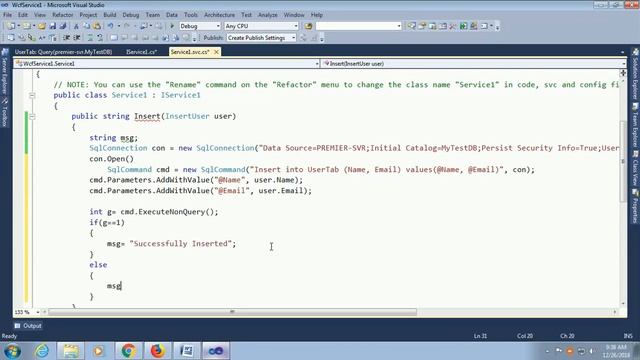Toggle a bookmark with the bookmark icon
This screenshot has height=360, width=640.
point(114,38)
